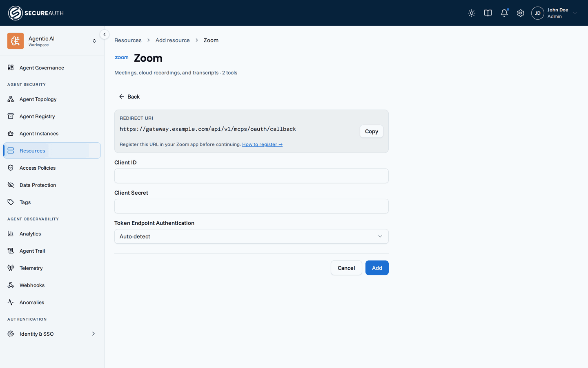
Task: Click the Agentic AI workspace icon
Action: [16, 41]
